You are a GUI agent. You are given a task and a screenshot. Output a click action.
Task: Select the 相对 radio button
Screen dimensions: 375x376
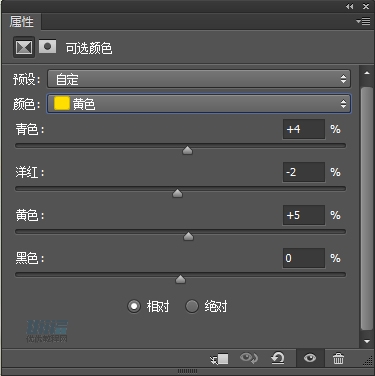click(134, 306)
